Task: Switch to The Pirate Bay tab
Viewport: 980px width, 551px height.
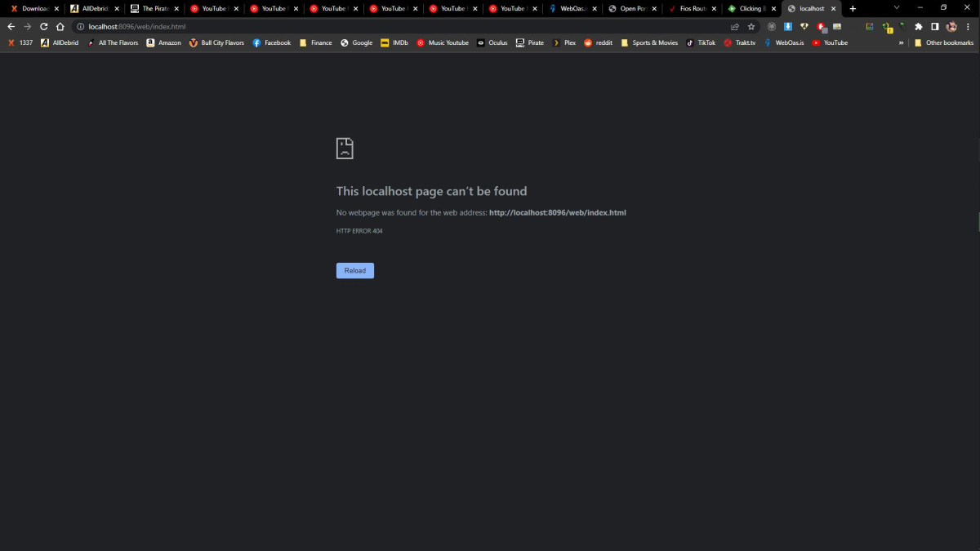Action: (152, 8)
